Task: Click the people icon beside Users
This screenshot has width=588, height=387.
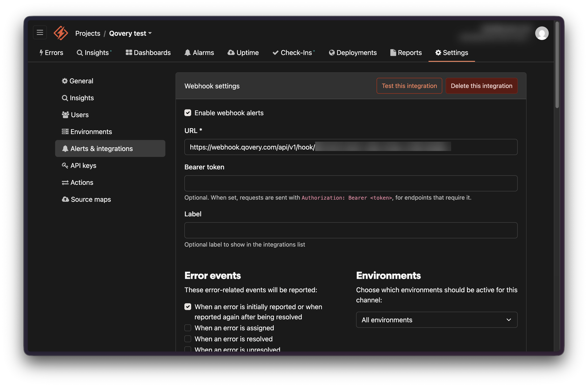Action: pyautogui.click(x=65, y=115)
